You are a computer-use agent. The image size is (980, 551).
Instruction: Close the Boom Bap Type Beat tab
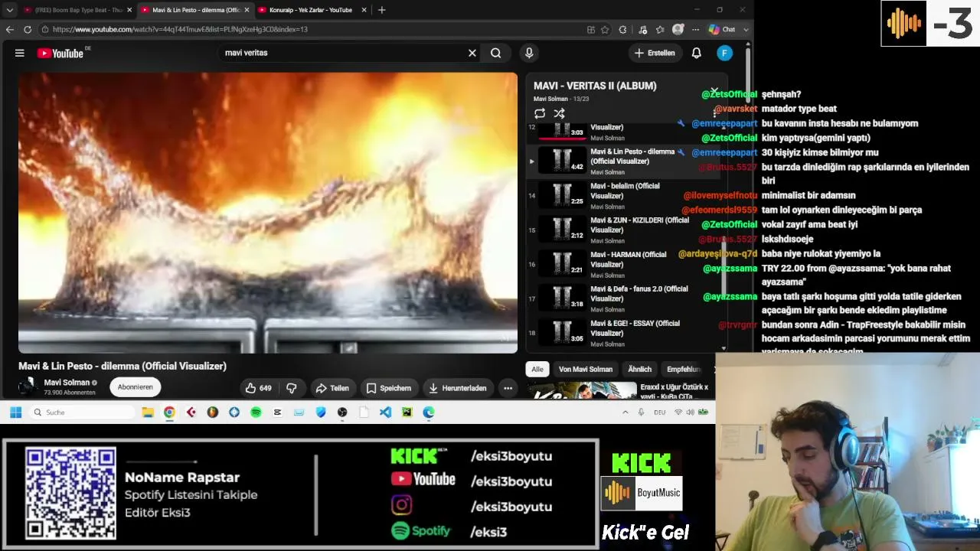[x=129, y=10]
